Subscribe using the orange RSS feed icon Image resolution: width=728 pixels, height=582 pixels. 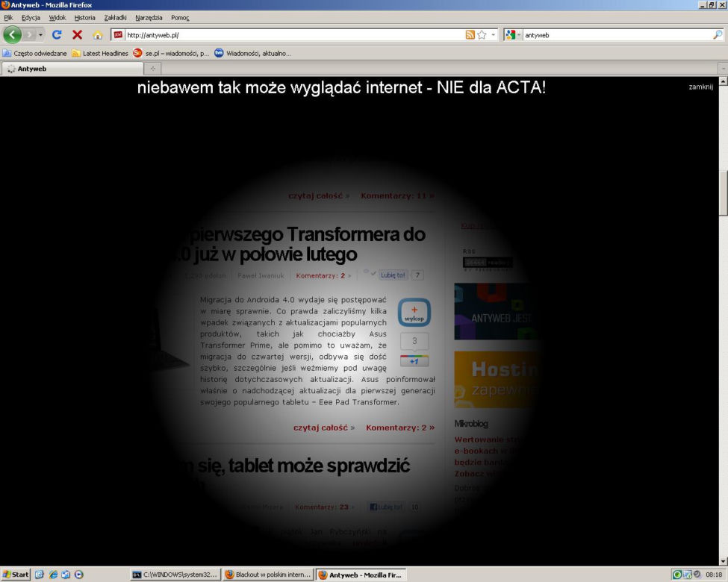pos(470,35)
